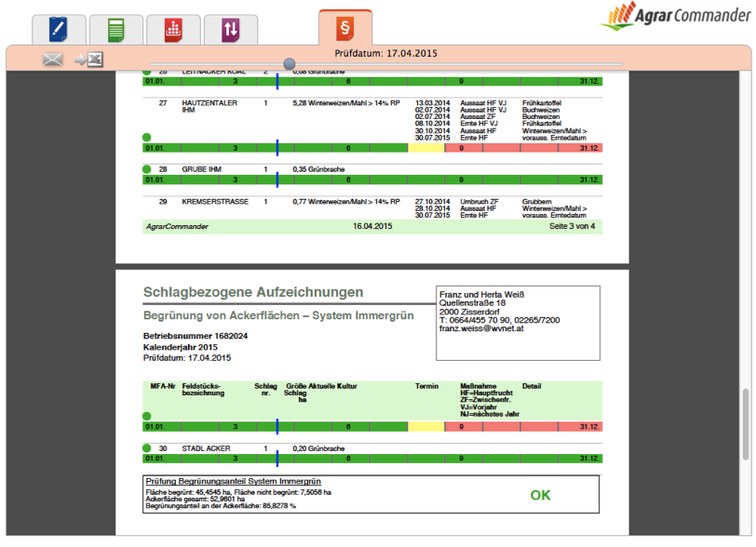
Task: Click the 'Maßnahme' column header
Action: 478,386
